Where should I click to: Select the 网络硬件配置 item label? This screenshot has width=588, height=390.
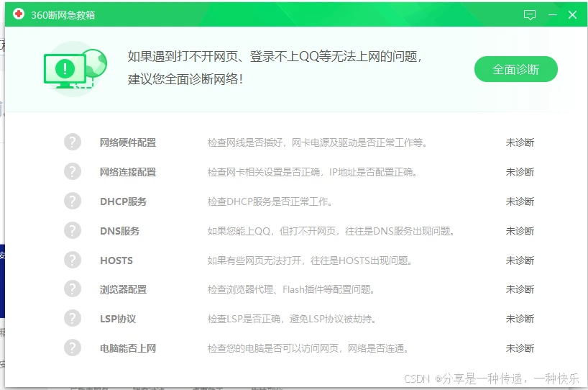coord(128,142)
